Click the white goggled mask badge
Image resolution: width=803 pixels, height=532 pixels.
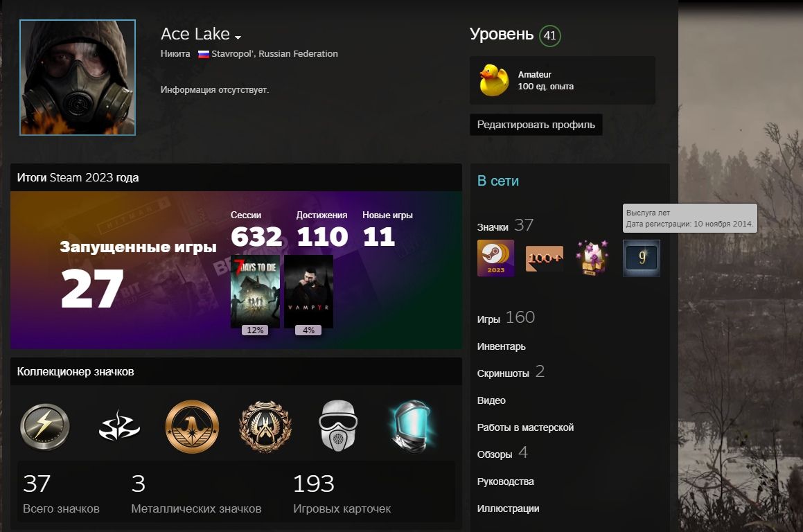tap(338, 426)
